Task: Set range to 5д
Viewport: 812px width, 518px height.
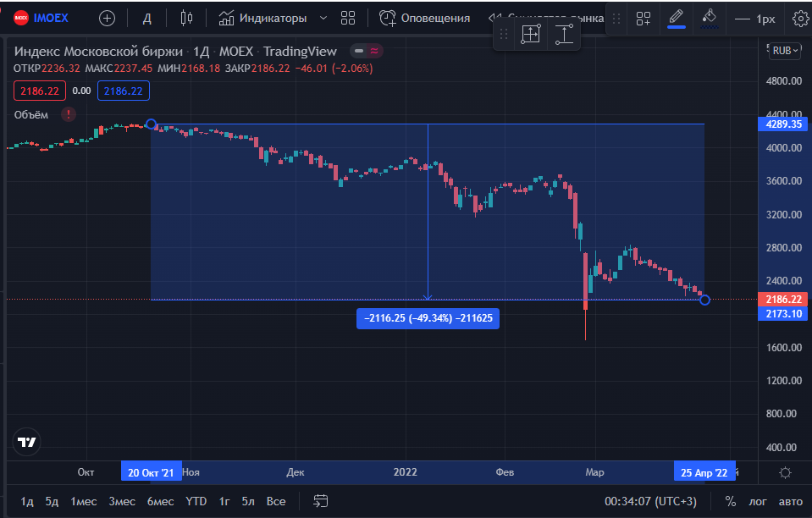Action: (x=52, y=501)
